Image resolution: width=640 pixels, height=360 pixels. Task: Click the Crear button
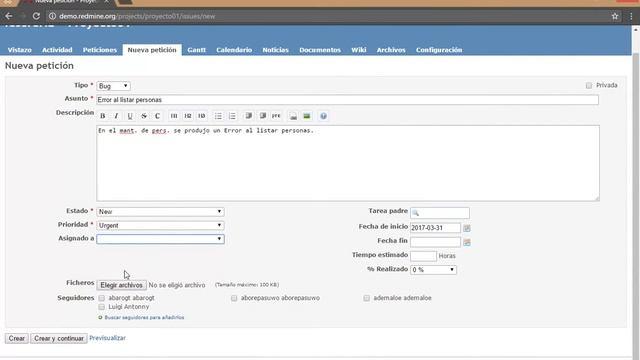click(17, 338)
